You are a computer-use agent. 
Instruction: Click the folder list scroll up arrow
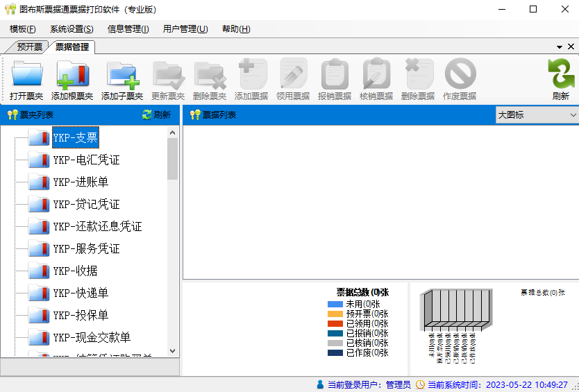172,133
